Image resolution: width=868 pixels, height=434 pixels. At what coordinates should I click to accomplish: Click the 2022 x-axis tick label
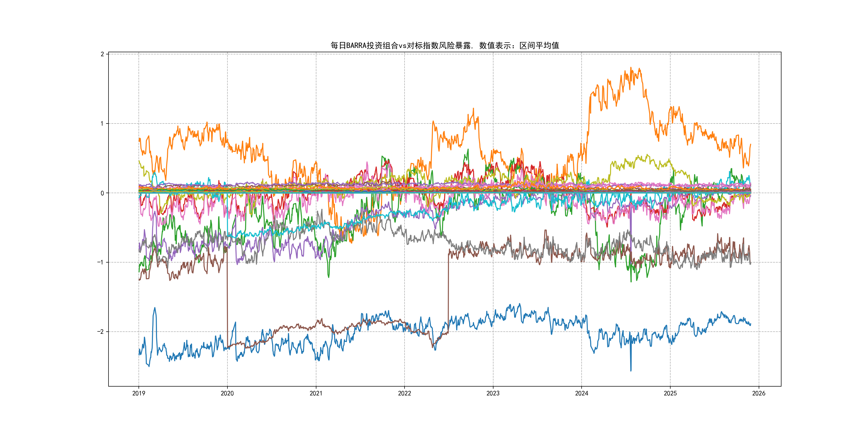(404, 393)
